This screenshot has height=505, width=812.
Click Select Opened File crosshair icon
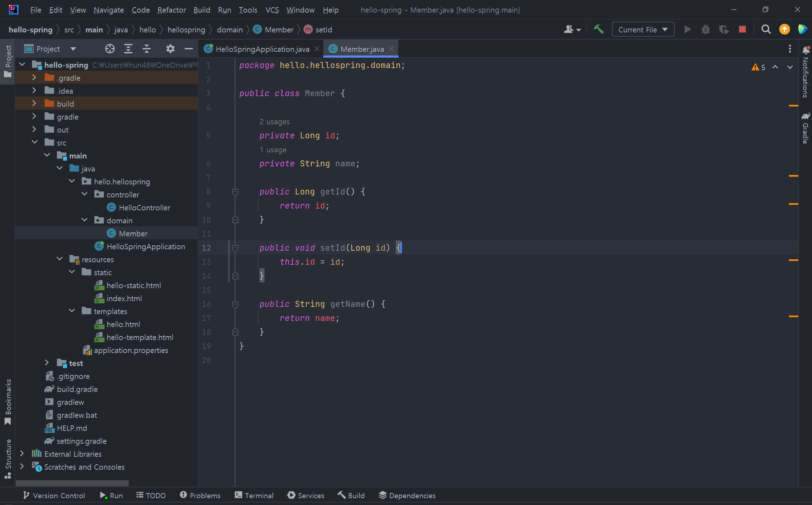110,49
